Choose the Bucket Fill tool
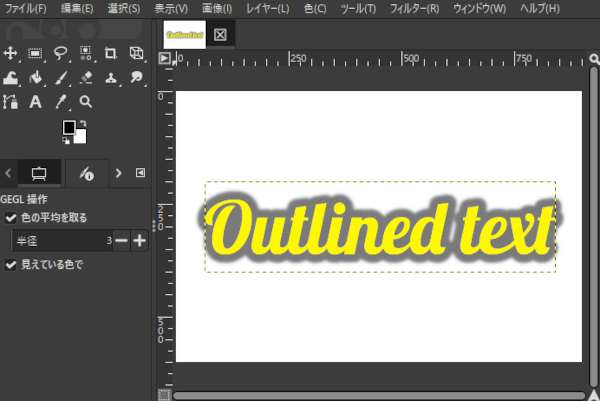 click(36, 77)
